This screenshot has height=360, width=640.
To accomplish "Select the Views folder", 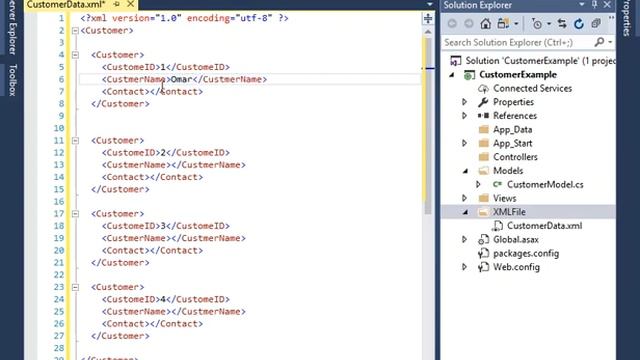I will [504, 198].
